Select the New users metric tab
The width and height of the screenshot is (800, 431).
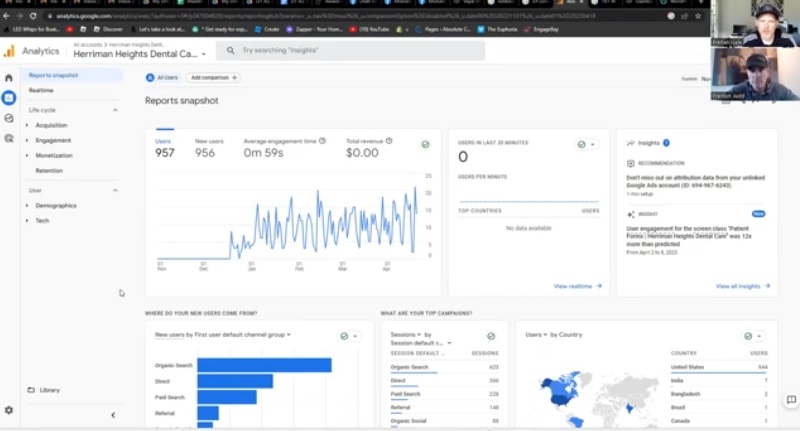coord(209,148)
